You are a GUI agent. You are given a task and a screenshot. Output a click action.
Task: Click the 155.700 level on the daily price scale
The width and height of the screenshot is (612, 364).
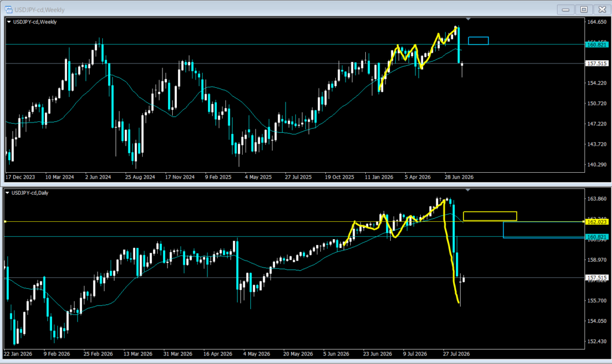597,301
